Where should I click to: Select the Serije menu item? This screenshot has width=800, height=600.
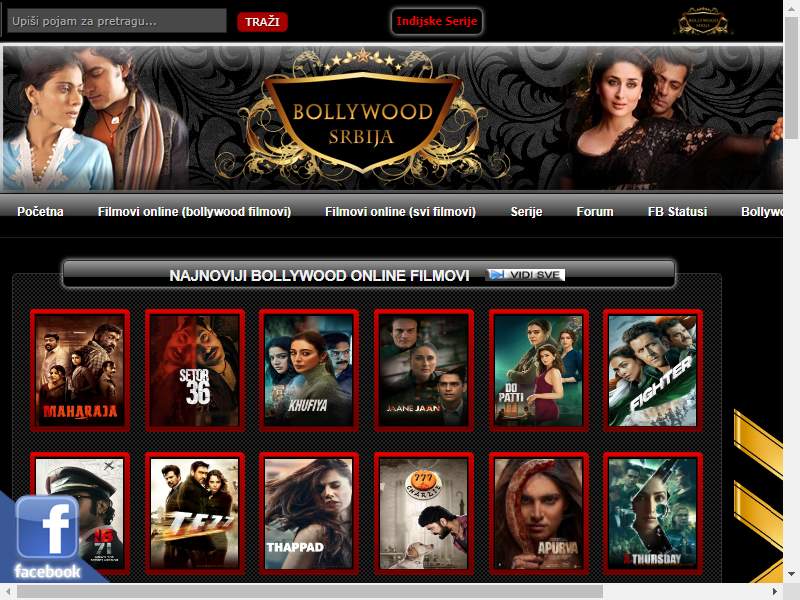527,212
